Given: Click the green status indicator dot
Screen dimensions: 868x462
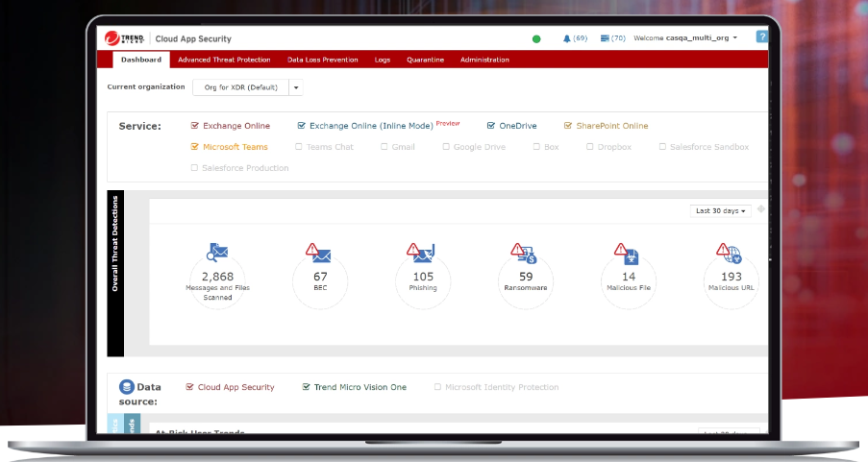Looking at the screenshot, I should [535, 38].
